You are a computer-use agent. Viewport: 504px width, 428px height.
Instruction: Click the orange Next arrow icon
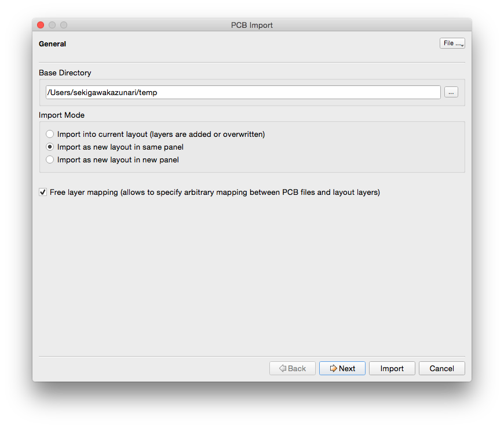[334, 368]
